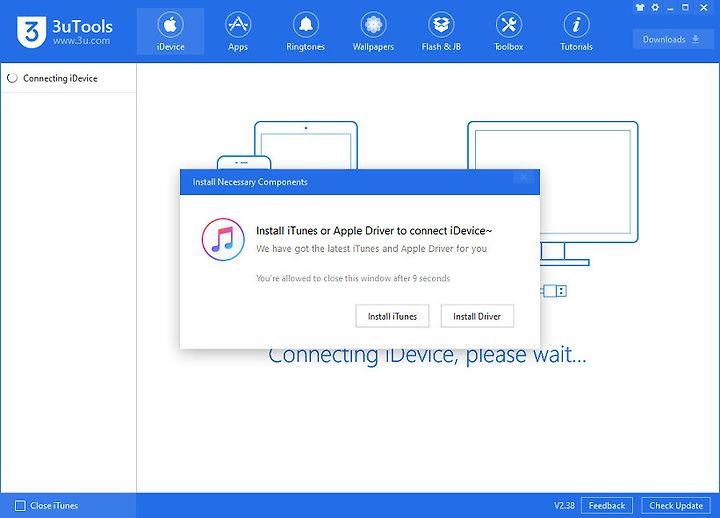This screenshot has width=720, height=518.
Task: Open settings gear in title bar
Action: click(655, 7)
